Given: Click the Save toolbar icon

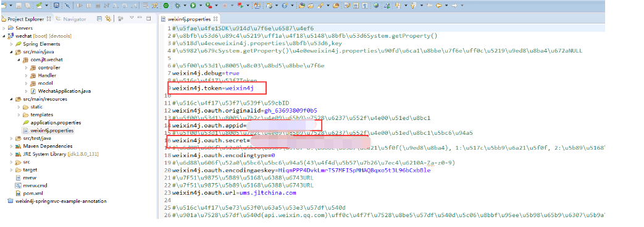Looking at the screenshot, I should click(x=19, y=6).
